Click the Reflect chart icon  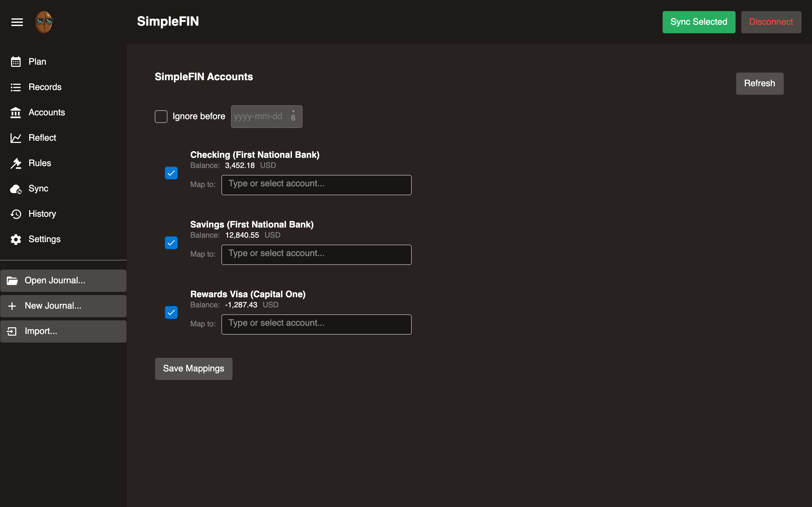tap(16, 138)
